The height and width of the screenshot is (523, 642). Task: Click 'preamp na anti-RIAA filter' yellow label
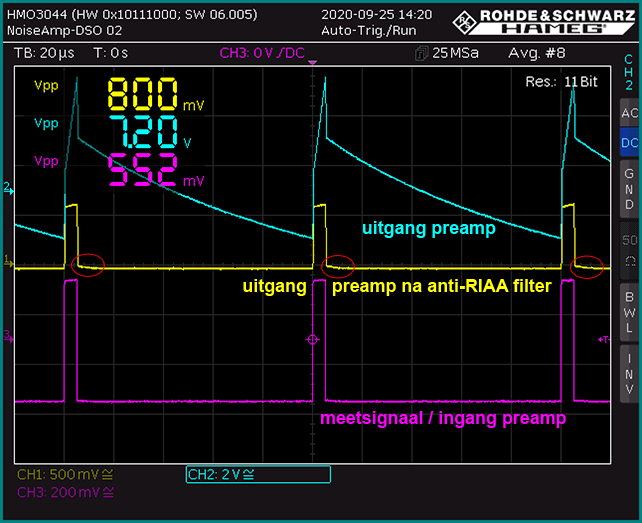click(442, 286)
